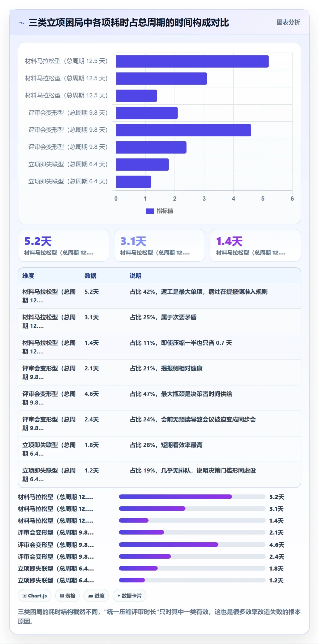Click the 2.1天 value in the table

[x=92, y=369]
